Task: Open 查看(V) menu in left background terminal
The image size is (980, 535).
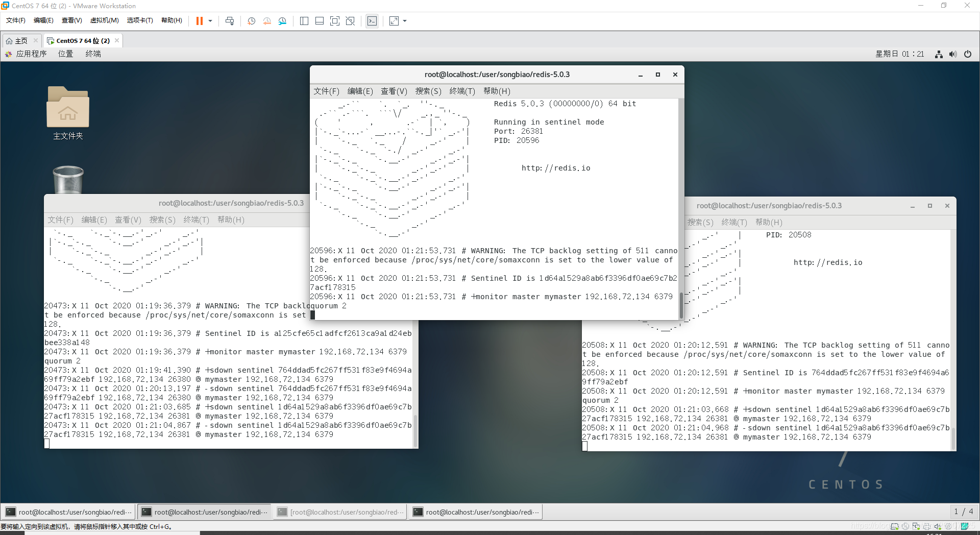Action: click(x=128, y=220)
